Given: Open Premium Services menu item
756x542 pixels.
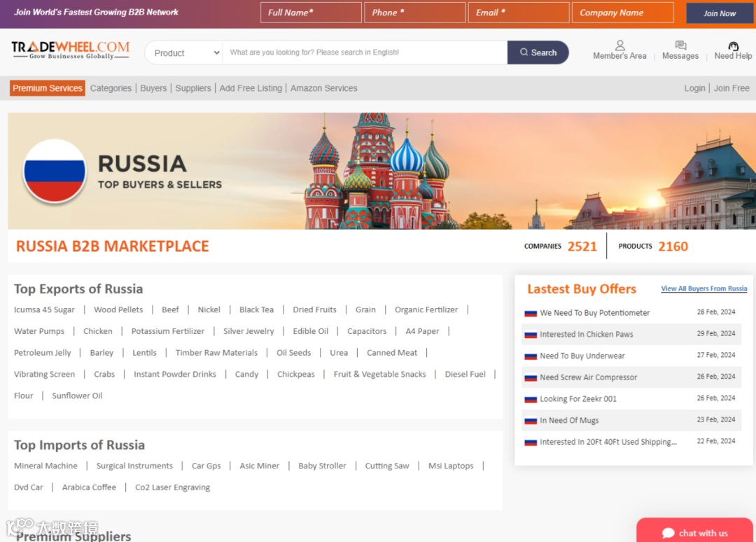Looking at the screenshot, I should point(48,88).
